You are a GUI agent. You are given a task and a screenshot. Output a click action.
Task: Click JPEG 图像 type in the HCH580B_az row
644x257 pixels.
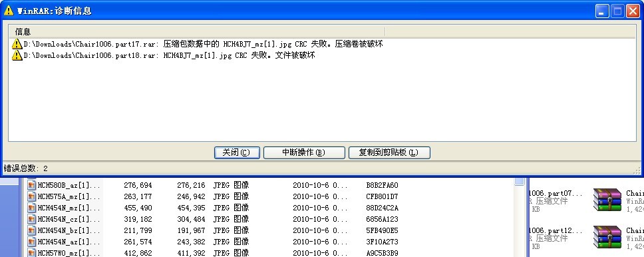(x=232, y=185)
